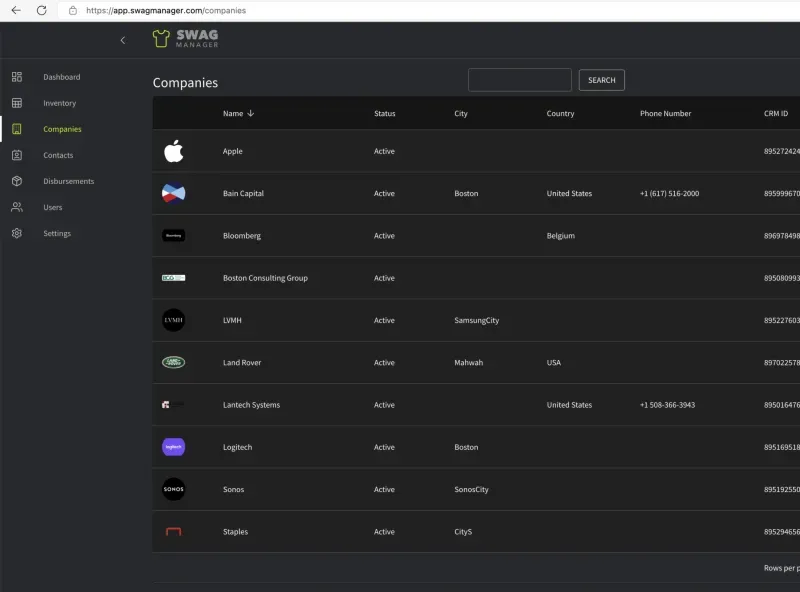Select Companies in the navigation menu
800x592 pixels.
tap(62, 129)
